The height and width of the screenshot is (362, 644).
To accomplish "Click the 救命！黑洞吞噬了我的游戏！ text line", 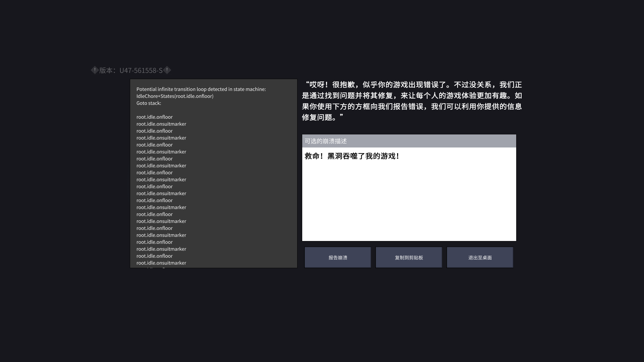I will pyautogui.click(x=352, y=156).
